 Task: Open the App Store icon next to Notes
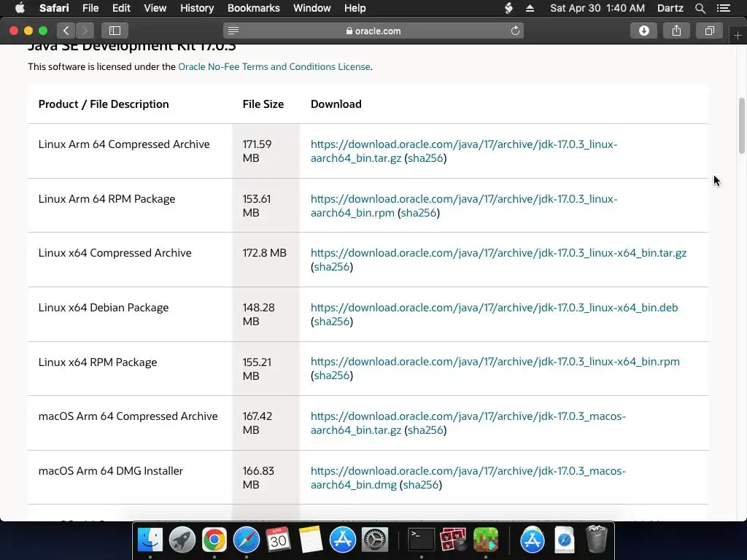pyautogui.click(x=343, y=540)
